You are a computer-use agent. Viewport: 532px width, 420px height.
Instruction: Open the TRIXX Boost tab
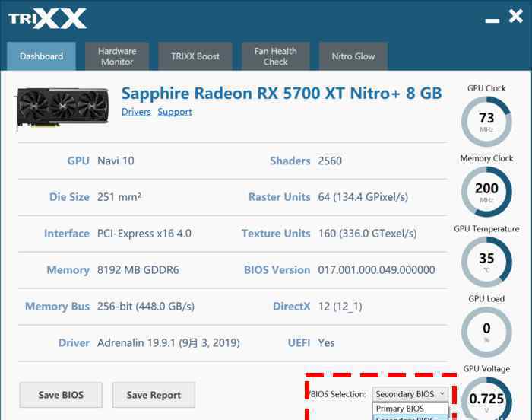tap(195, 56)
